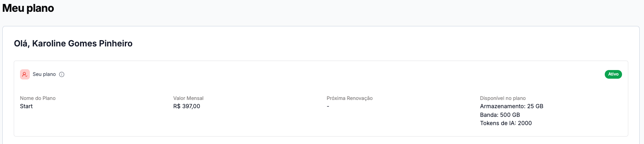Click the green Ativo status badge

coord(613,74)
